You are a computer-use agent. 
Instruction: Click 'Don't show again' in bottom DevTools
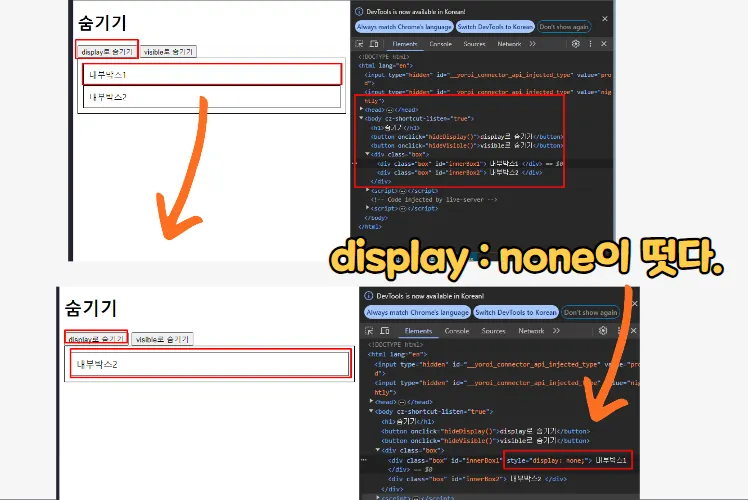click(x=590, y=312)
